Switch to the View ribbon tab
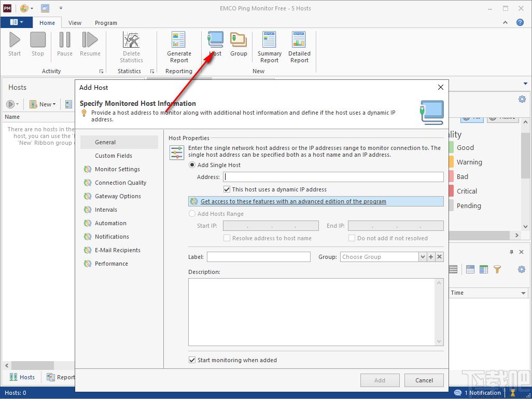Viewport: 532px width, 399px height. click(75, 23)
